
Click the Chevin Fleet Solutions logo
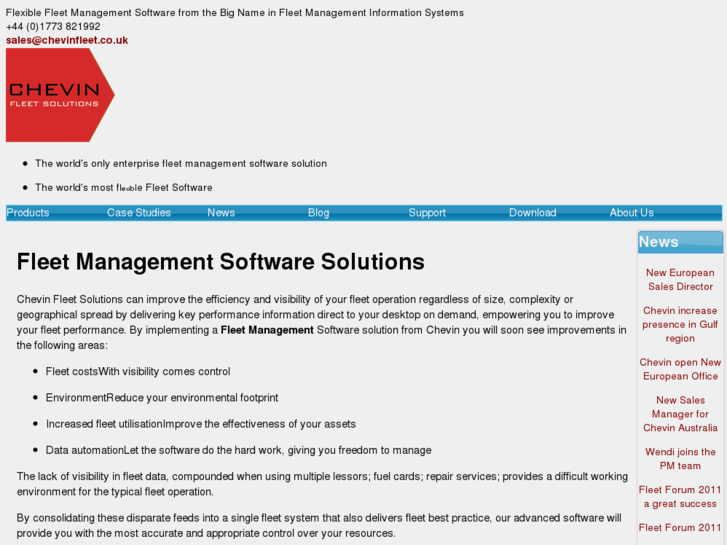click(x=60, y=95)
